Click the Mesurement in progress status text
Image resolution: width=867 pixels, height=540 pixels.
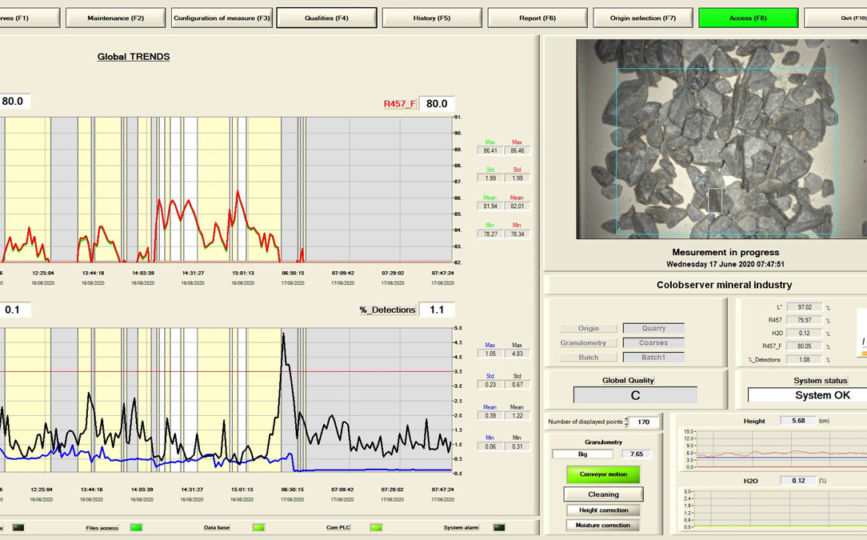pyautogui.click(x=725, y=252)
